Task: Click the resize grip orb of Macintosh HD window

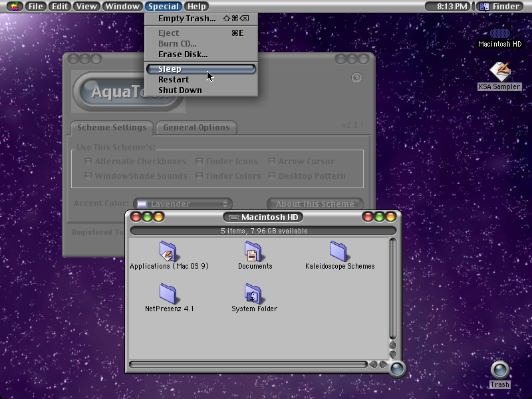Action: click(x=397, y=368)
